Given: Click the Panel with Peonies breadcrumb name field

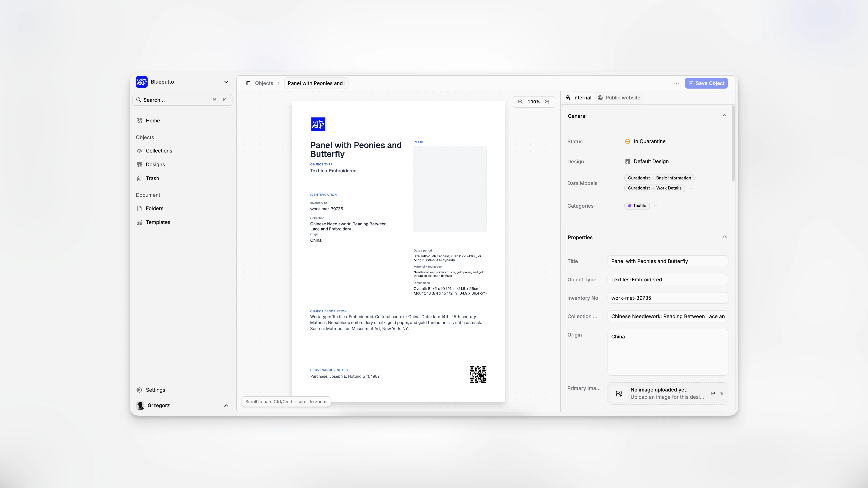Looking at the screenshot, I should [x=316, y=83].
